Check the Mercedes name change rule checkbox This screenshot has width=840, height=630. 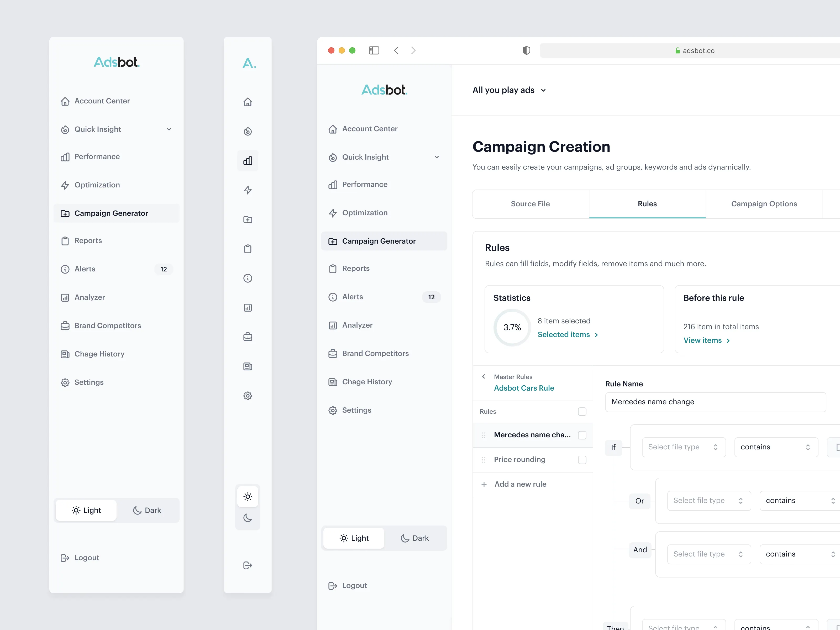tap(582, 435)
